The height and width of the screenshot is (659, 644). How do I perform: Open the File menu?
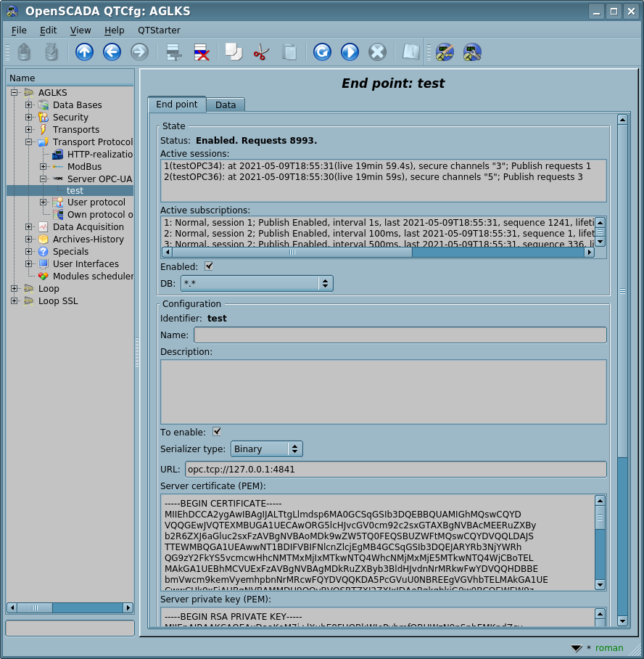(x=19, y=30)
